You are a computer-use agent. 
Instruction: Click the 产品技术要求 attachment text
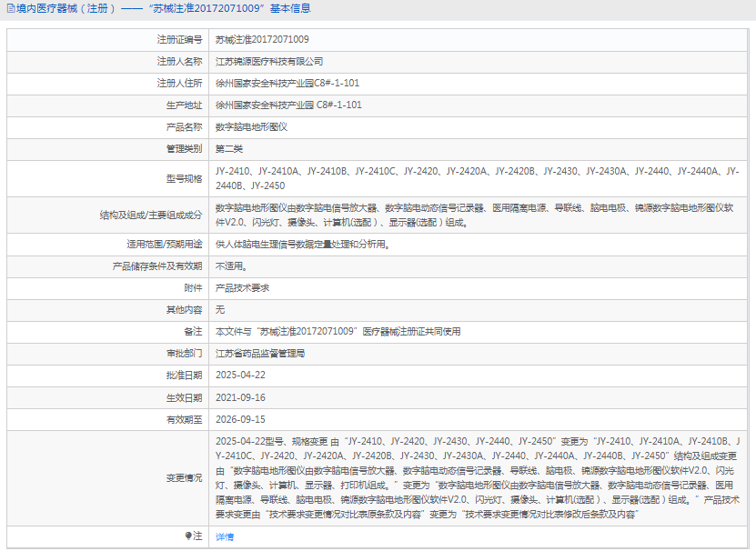tap(243, 288)
